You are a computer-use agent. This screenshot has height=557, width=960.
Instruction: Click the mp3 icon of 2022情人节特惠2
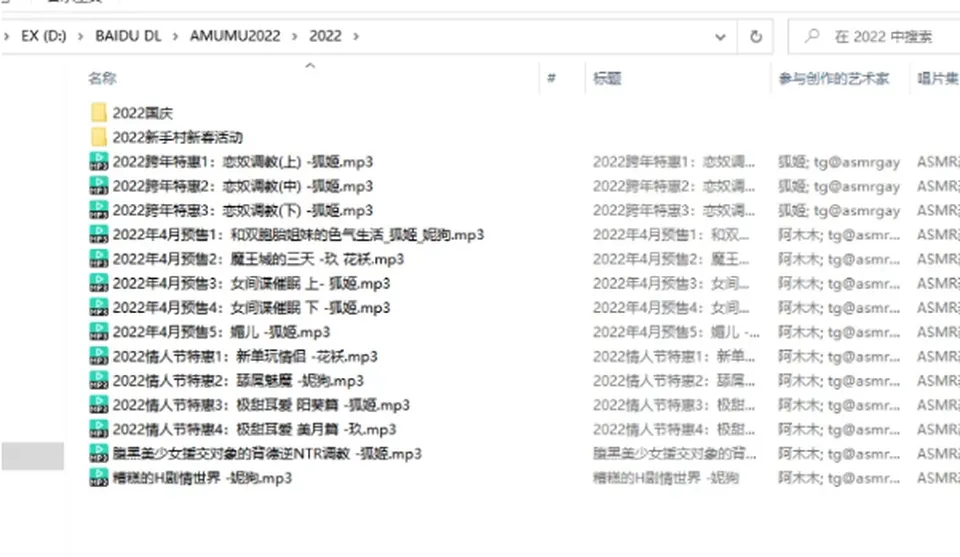coord(99,380)
